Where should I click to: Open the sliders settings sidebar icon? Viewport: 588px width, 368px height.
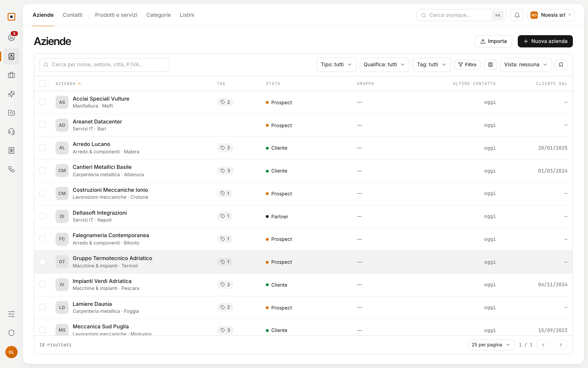11,314
